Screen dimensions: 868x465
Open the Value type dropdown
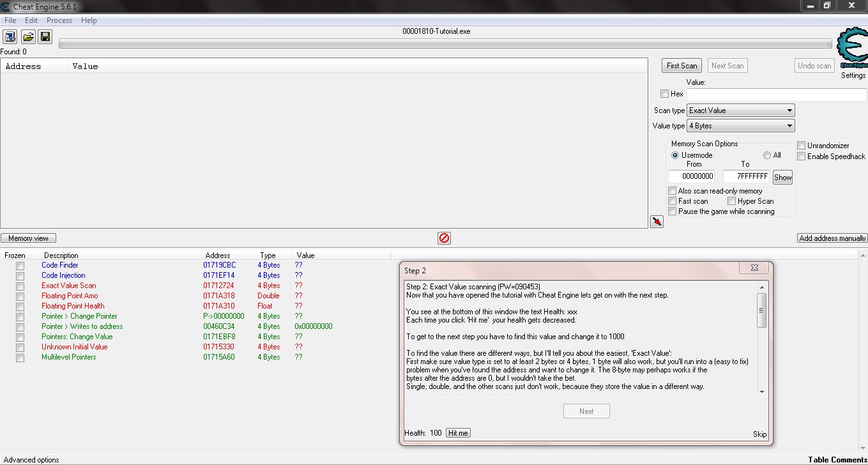click(x=740, y=126)
